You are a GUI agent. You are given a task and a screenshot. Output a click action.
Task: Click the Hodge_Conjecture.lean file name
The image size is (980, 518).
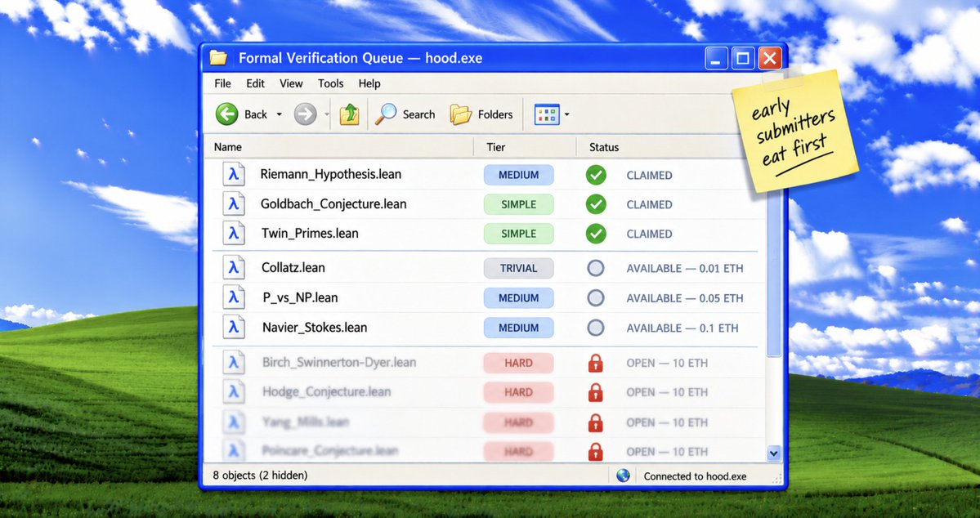pyautogui.click(x=326, y=392)
